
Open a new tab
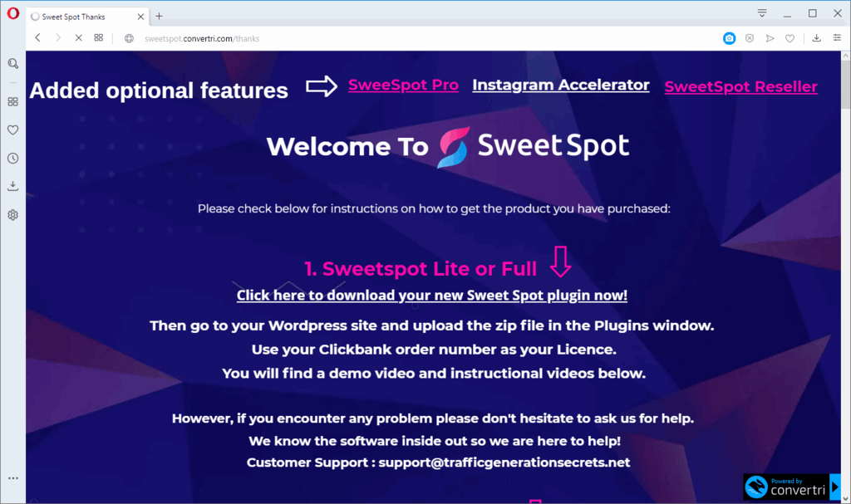coord(159,17)
